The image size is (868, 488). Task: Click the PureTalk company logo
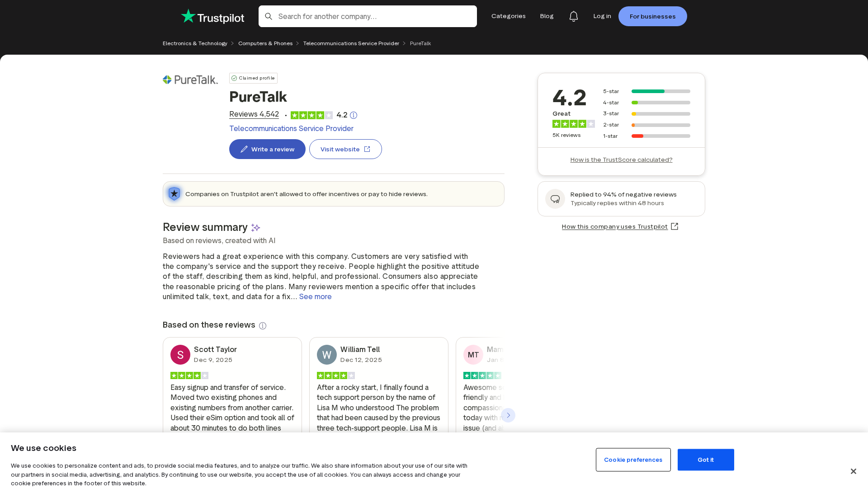click(190, 80)
